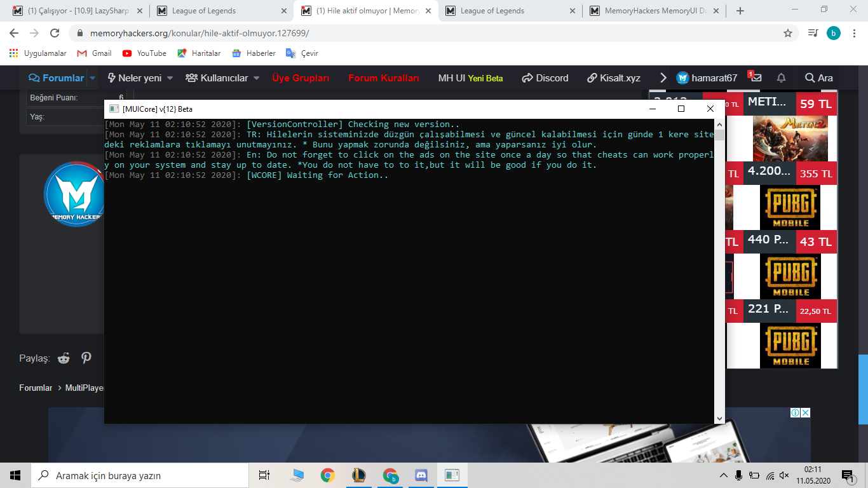This screenshot has width=868, height=488.
Task: Open ad info icon on banner
Action: pos(795,413)
